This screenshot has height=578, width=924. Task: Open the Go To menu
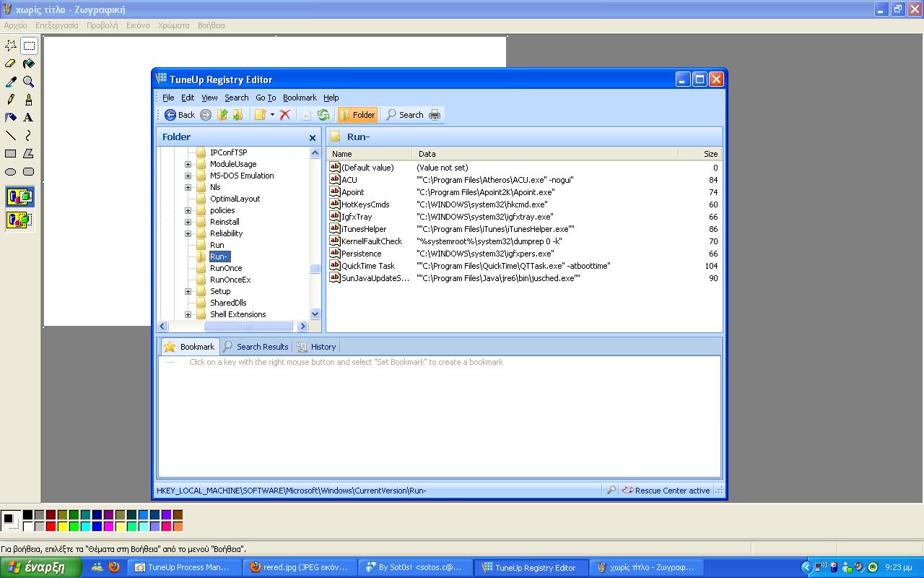click(266, 98)
